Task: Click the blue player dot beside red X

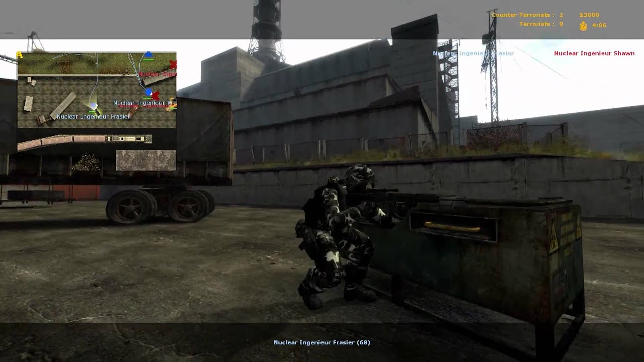Action: pyautogui.click(x=149, y=93)
